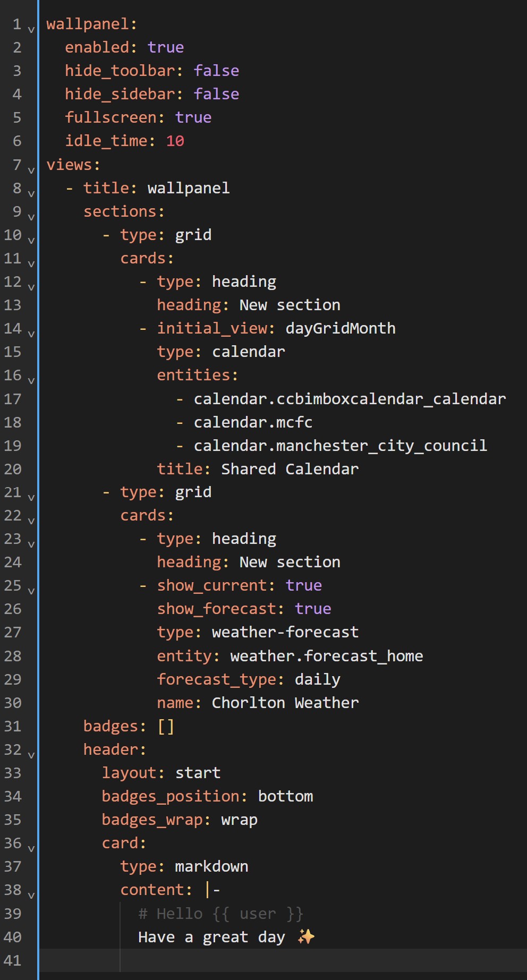Fold the header block via its chevron
This screenshot has height=980, width=527.
[x=31, y=755]
